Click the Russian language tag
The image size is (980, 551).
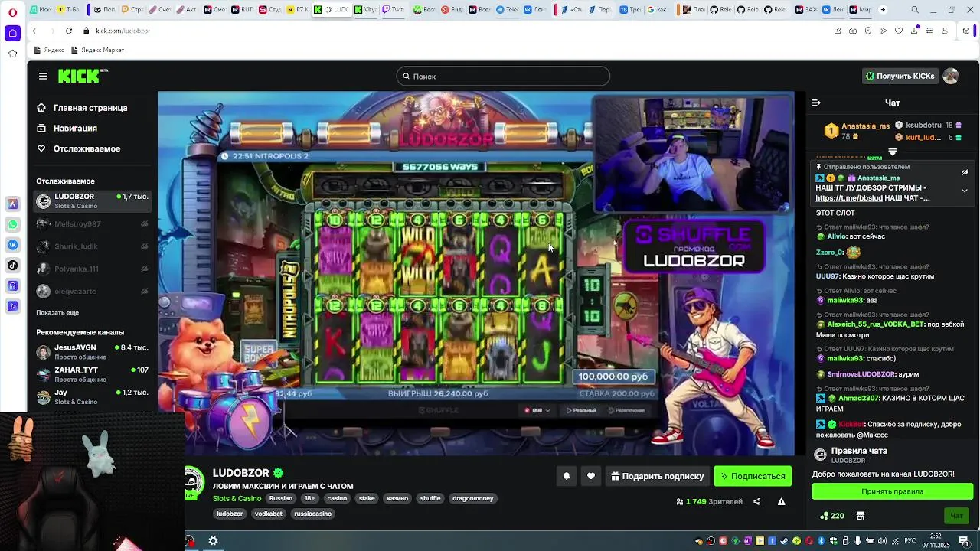pos(281,498)
